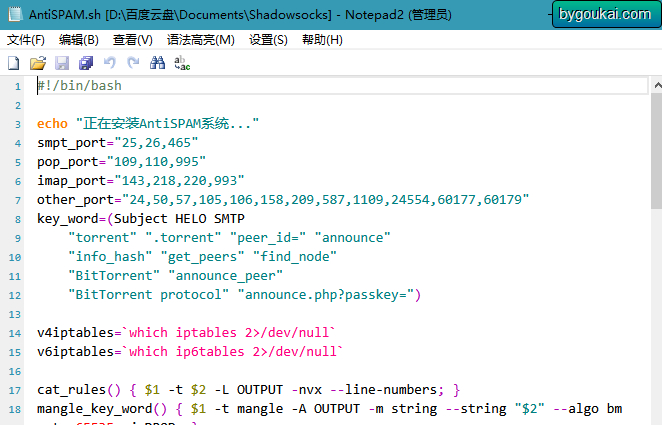Click the other_port variable name
The height and width of the screenshot is (425, 662).
click(x=76, y=200)
